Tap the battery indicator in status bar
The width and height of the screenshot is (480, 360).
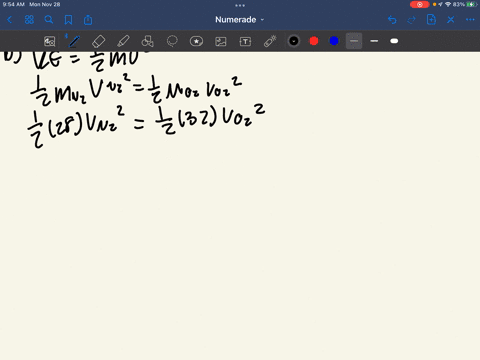pyautogui.click(x=471, y=5)
